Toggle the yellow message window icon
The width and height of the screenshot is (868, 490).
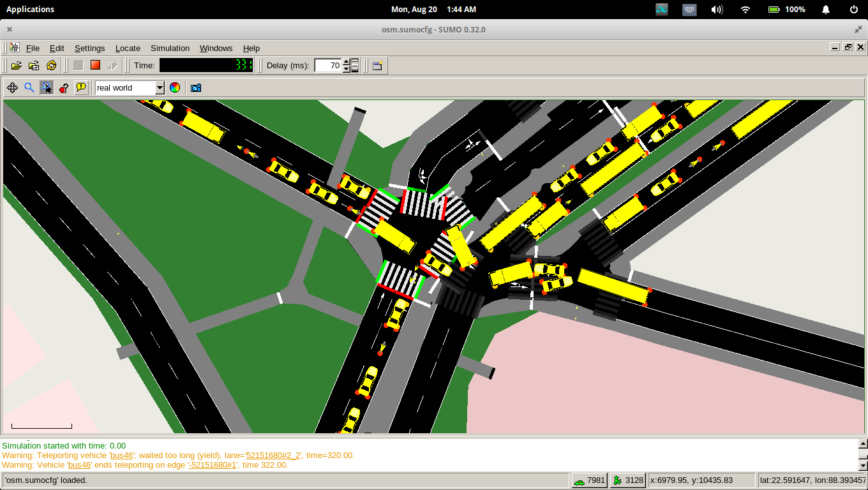81,87
